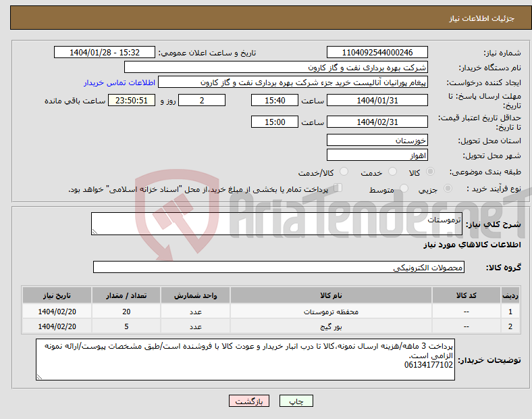532x419 pixels.
Task: Click the نام کالا column header
Action: coord(331,295)
